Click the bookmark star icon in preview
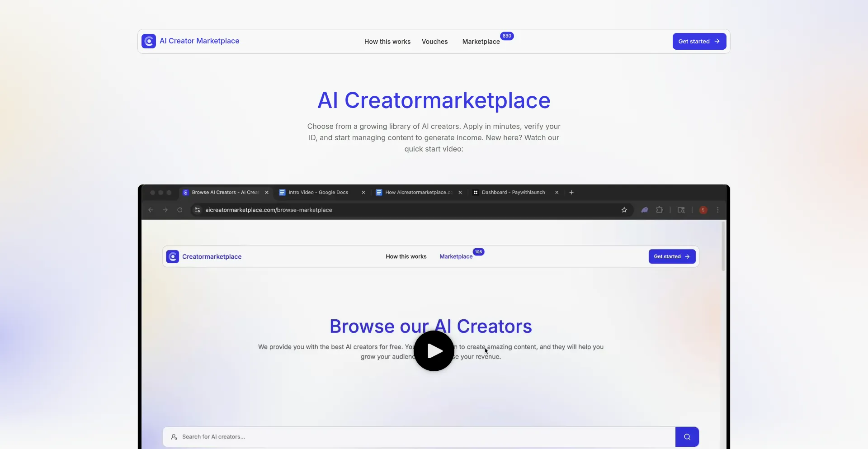The height and width of the screenshot is (449, 868). tap(624, 210)
